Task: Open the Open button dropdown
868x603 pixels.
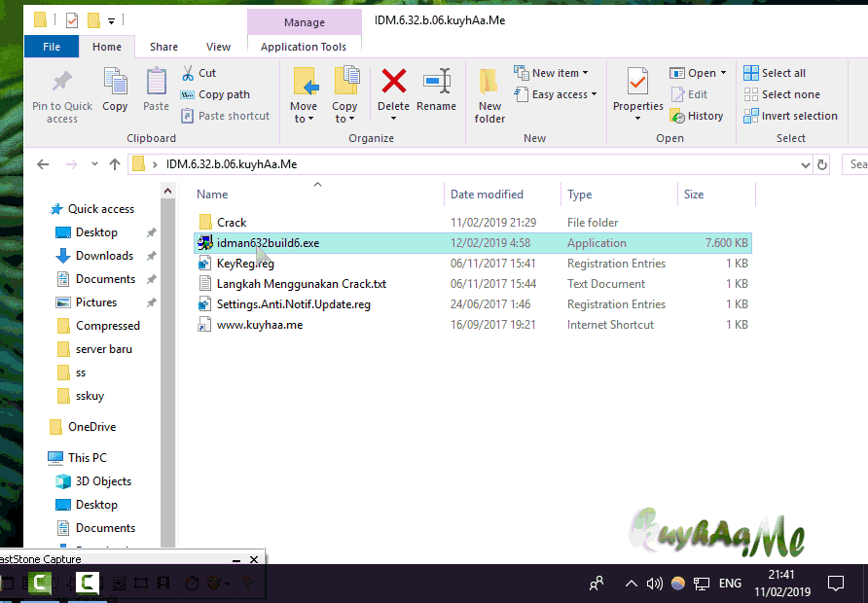Action: coord(723,73)
